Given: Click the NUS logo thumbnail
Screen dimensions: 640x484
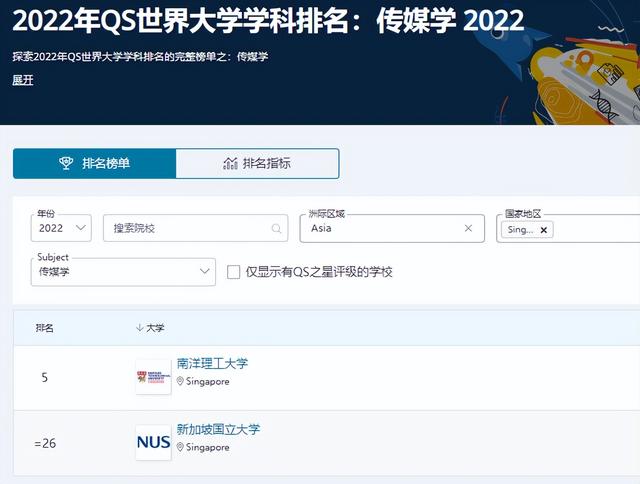Looking at the screenshot, I should pyautogui.click(x=153, y=442).
